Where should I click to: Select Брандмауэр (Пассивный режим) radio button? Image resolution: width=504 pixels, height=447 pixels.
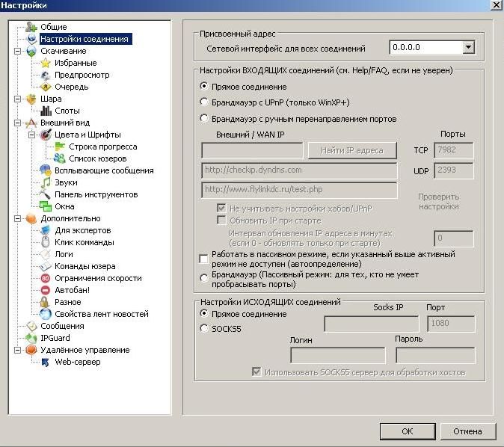tap(204, 278)
